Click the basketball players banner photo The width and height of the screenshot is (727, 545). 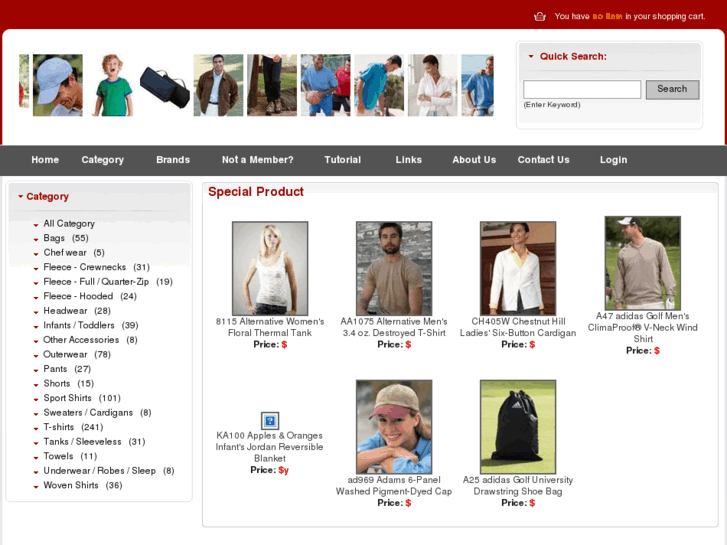(325, 85)
